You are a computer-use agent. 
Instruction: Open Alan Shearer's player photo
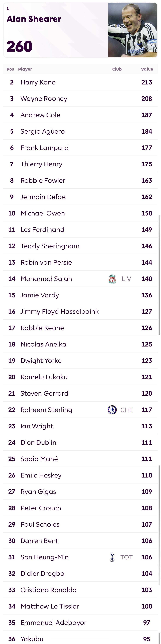(x=132, y=30)
